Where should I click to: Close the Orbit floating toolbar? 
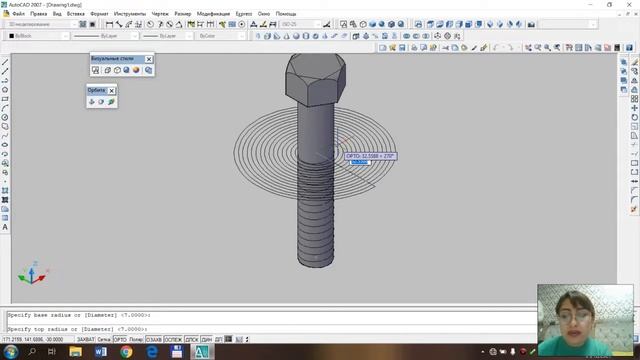pyautogui.click(x=112, y=91)
